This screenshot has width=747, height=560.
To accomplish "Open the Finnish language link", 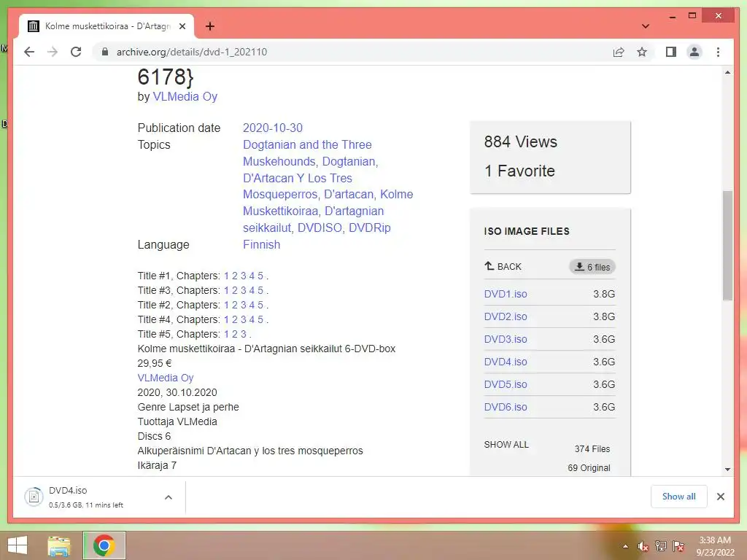I will [x=262, y=244].
